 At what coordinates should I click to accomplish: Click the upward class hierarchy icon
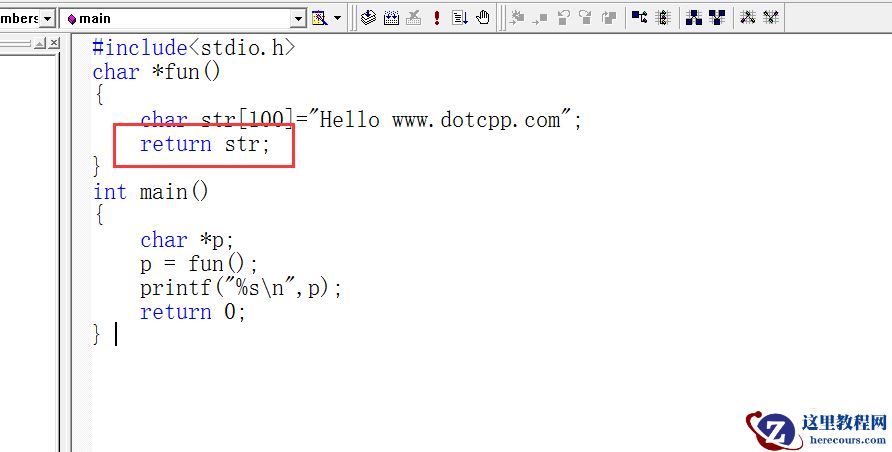click(x=693, y=18)
